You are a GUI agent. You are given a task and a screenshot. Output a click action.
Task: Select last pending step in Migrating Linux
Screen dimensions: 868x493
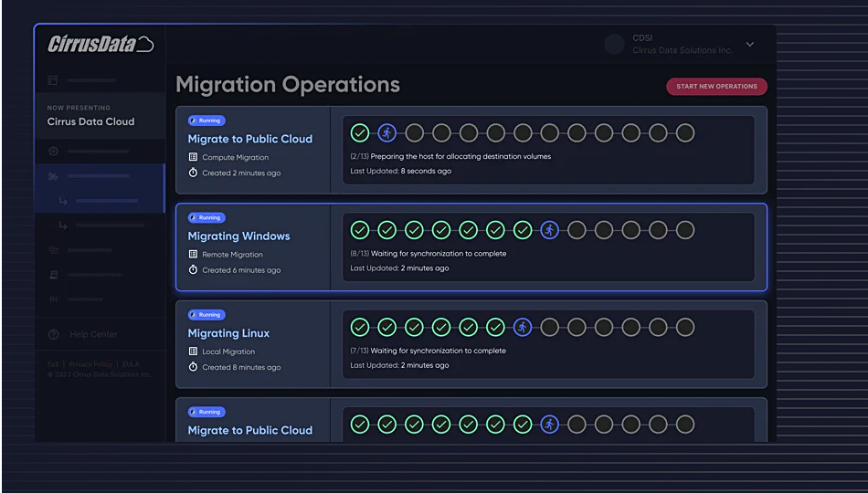pos(685,328)
